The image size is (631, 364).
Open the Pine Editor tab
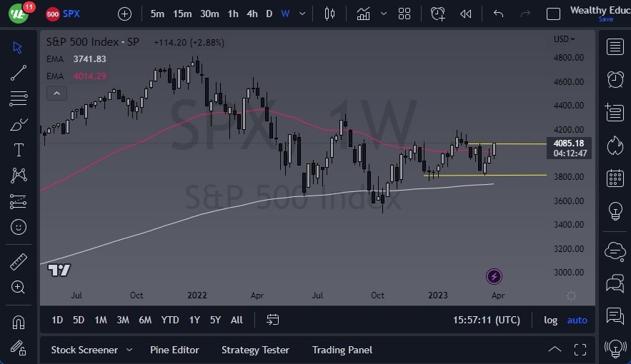pos(174,350)
